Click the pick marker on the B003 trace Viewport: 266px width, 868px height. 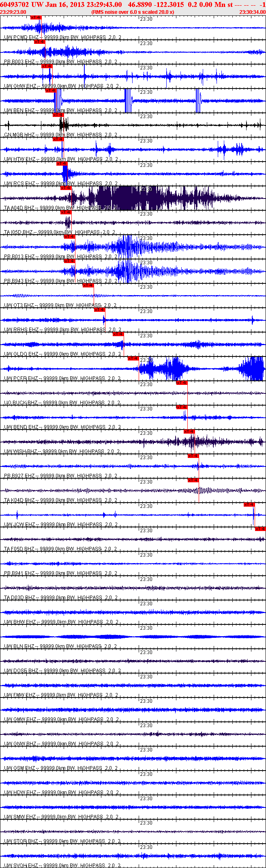(40, 42)
